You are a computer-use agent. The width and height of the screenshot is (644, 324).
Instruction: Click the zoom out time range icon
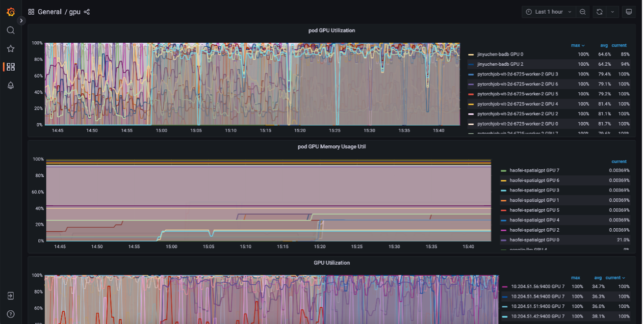point(583,12)
